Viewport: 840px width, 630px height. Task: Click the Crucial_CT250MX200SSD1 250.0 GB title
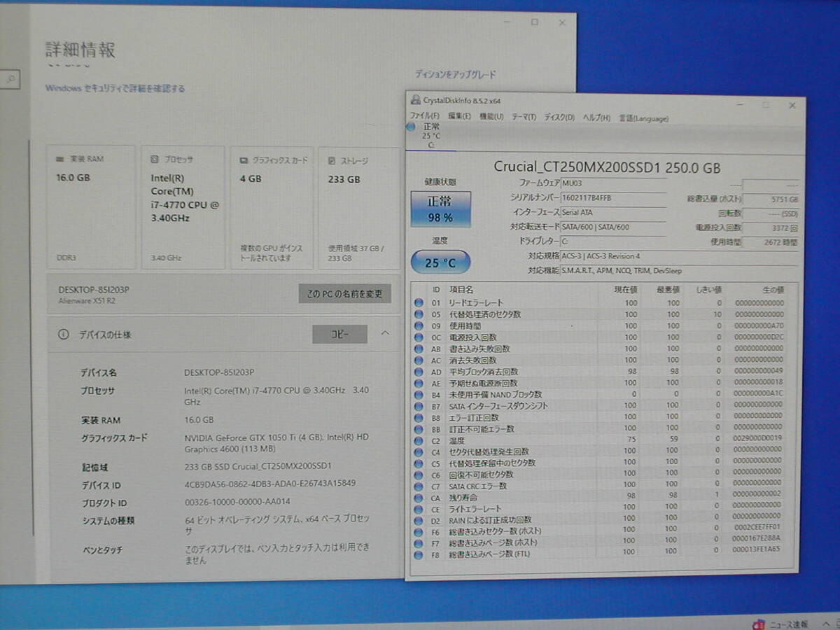click(x=607, y=167)
